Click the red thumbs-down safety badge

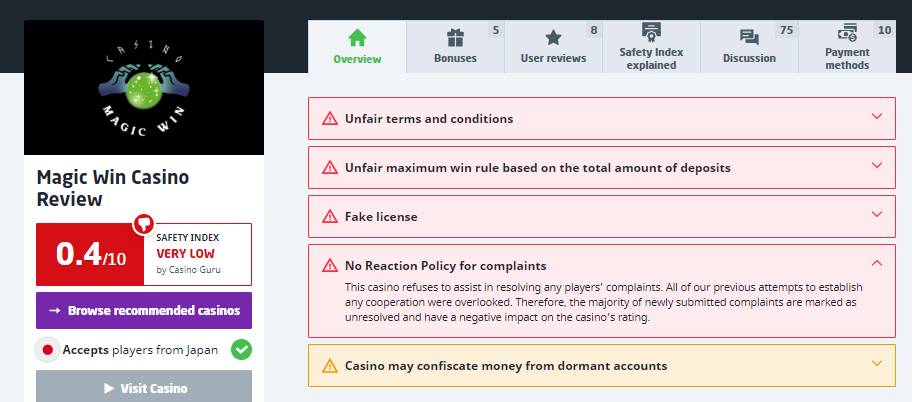pyautogui.click(x=143, y=224)
